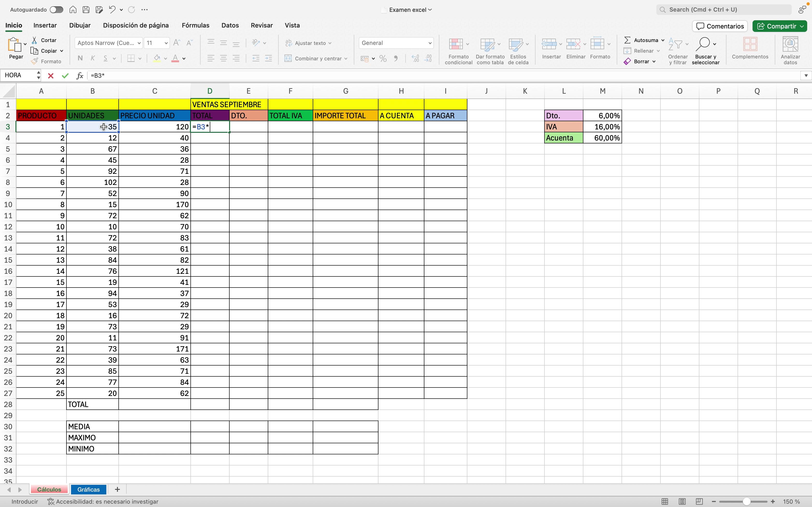Click the save icon in title bar

click(x=86, y=10)
